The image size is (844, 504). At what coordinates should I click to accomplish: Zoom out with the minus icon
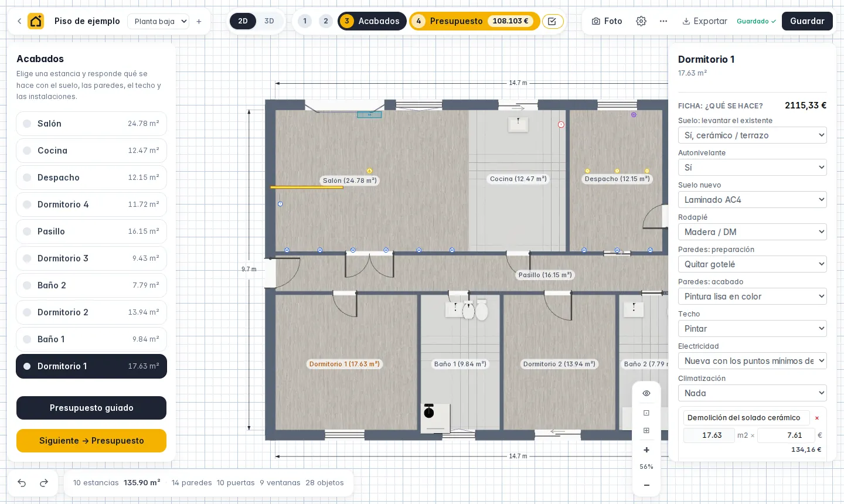[646, 485]
